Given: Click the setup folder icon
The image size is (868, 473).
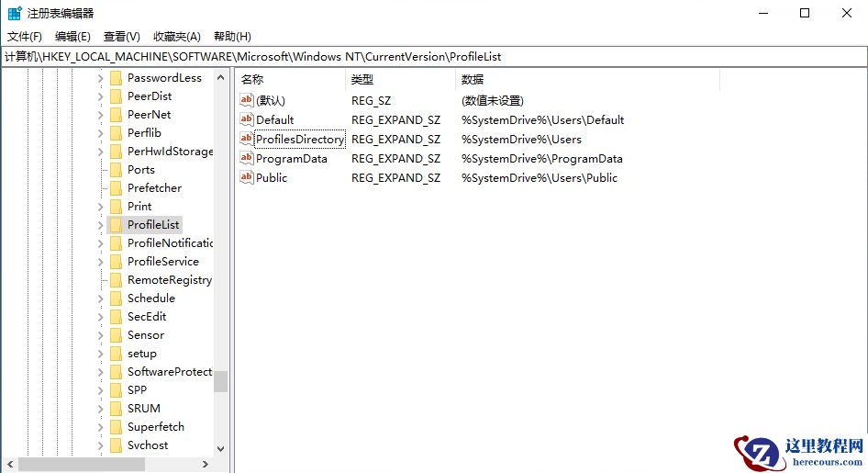Looking at the screenshot, I should (116, 354).
